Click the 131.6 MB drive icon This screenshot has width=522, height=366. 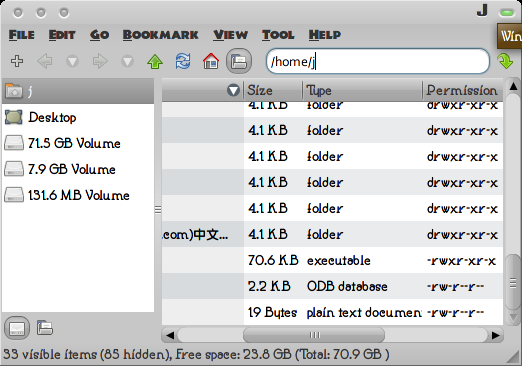14,195
